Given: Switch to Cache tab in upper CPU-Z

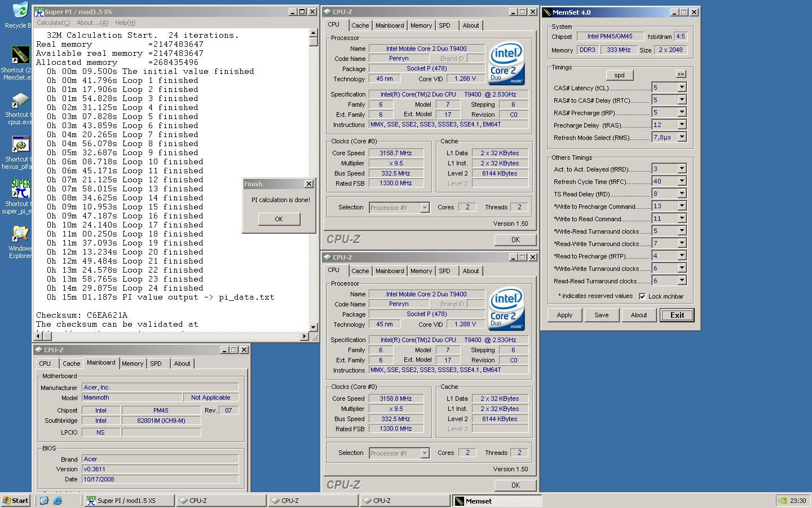Looking at the screenshot, I should click(x=360, y=25).
